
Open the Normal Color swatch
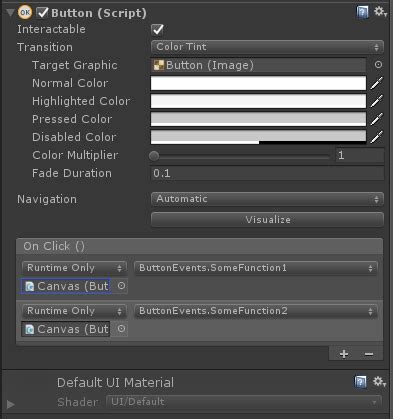pos(258,83)
